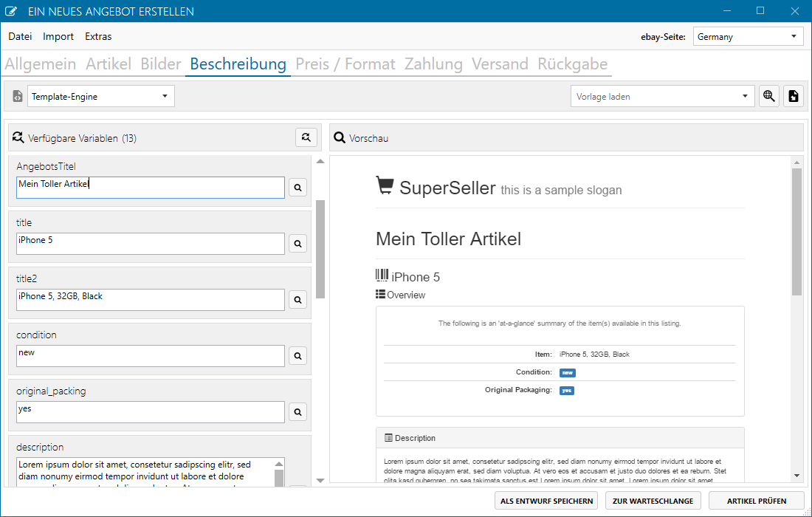The image size is (812, 517).
Task: Switch to the Preis / Format tab
Action: pyautogui.click(x=345, y=64)
